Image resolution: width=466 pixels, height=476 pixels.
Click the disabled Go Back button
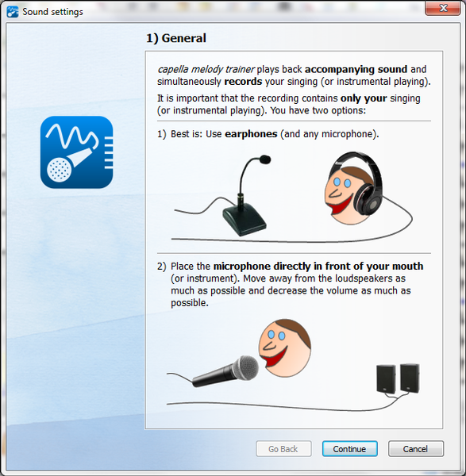pyautogui.click(x=283, y=449)
